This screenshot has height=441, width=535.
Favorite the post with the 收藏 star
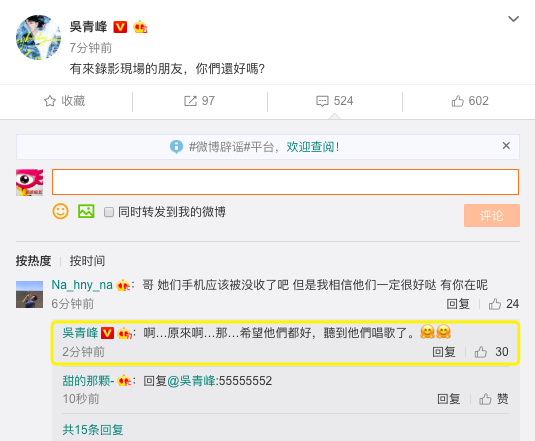coord(64,101)
